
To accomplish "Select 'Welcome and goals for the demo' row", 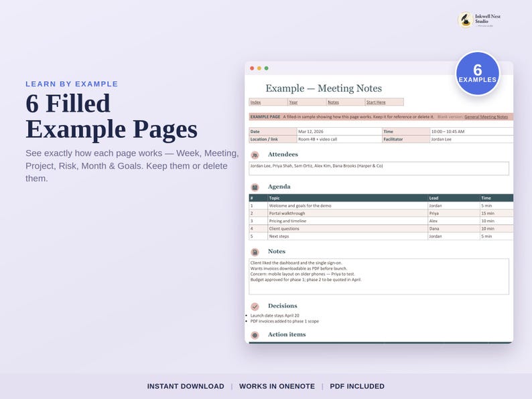I will coord(381,206).
